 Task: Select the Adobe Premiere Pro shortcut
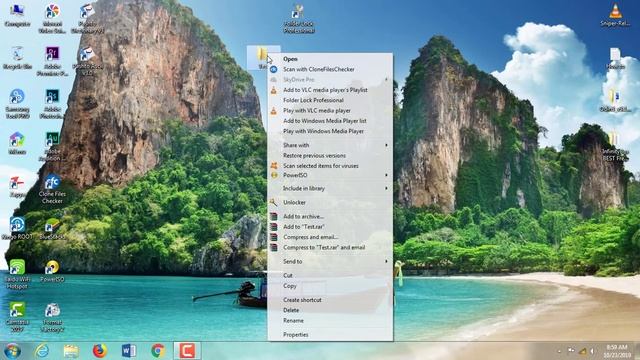pos(52,61)
